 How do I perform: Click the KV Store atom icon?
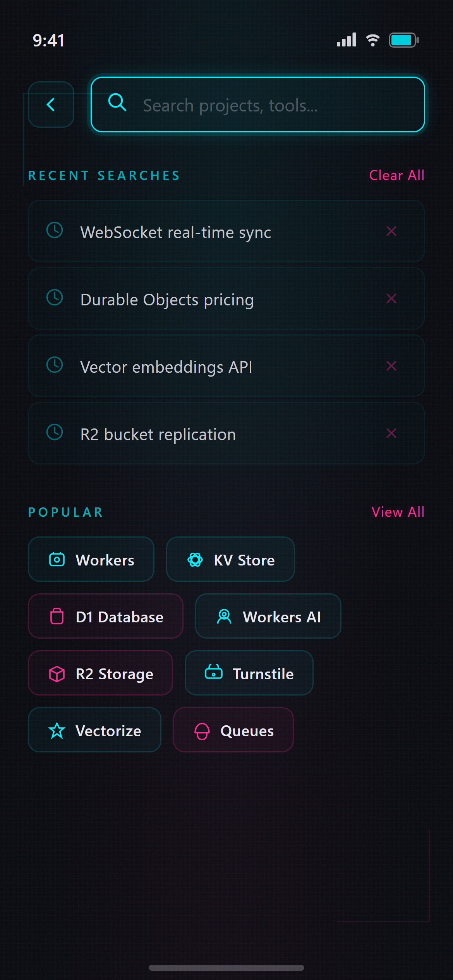pos(195,559)
